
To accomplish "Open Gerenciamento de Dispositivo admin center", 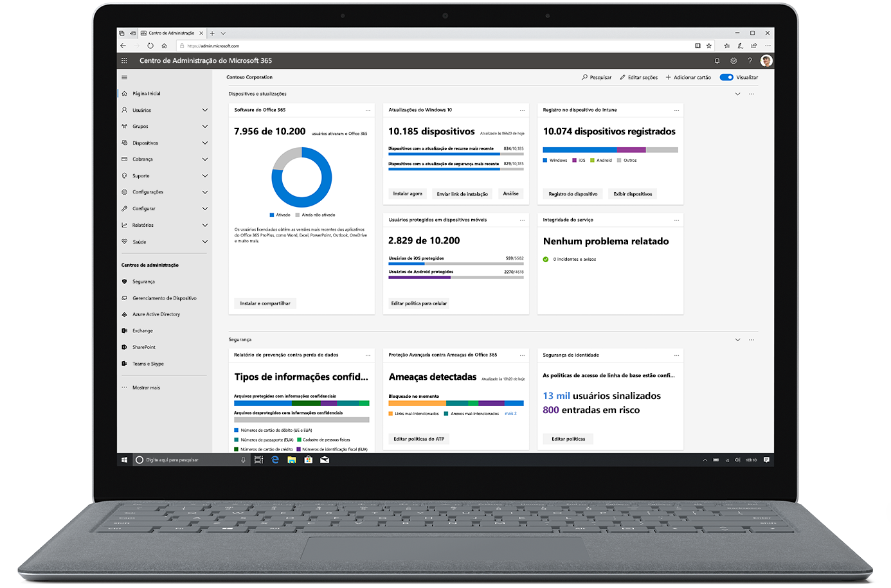I will 165,298.
